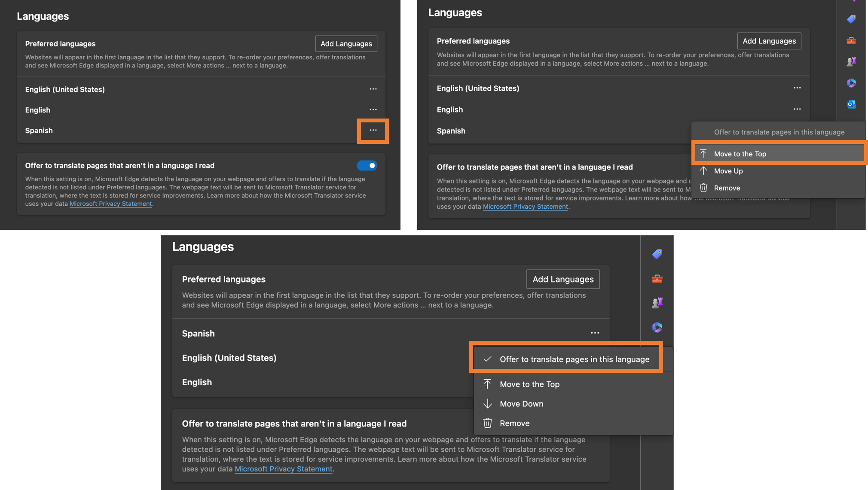Expand More actions menu for Spanish language
The width and height of the screenshot is (868, 490).
point(373,130)
